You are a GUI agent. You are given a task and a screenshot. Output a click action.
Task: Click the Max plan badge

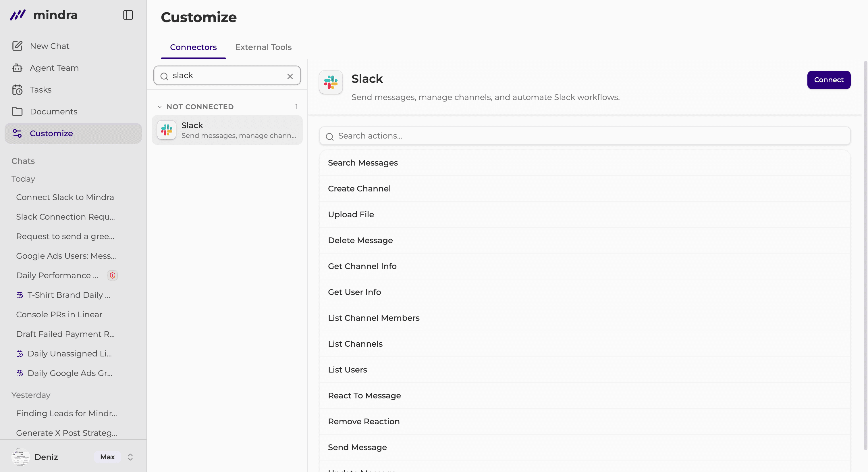pos(107,457)
